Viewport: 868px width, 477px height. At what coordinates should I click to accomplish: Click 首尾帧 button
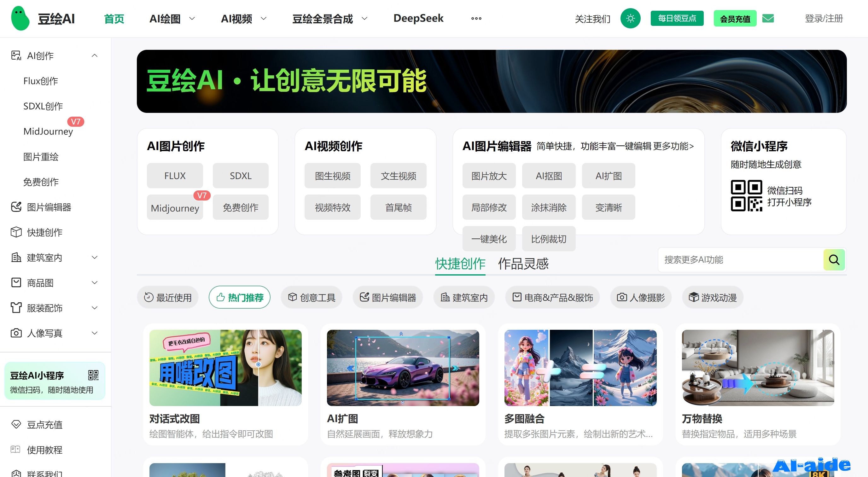click(398, 207)
